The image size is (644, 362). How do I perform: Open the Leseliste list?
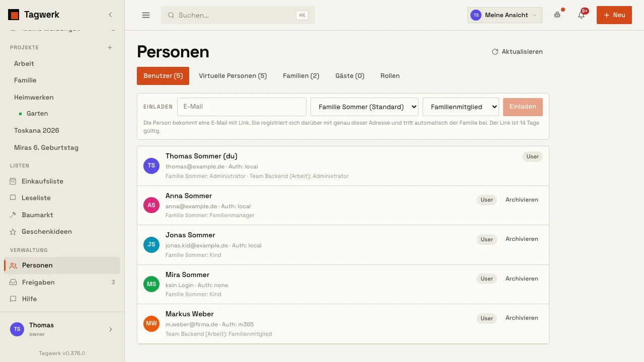tap(62, 198)
